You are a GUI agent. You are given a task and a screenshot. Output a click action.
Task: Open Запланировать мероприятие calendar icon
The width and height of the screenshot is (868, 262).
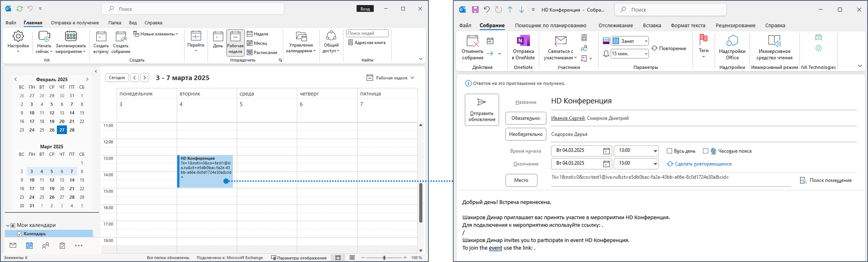coord(71,36)
